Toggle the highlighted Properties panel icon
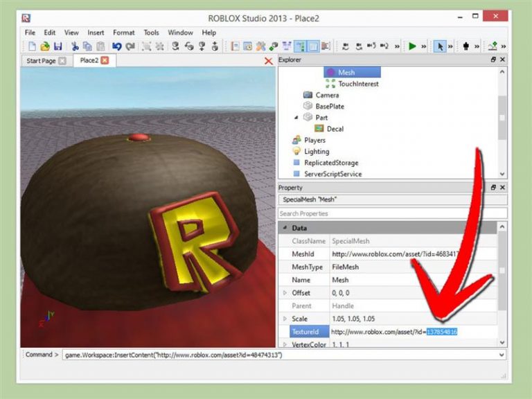 click(x=313, y=46)
